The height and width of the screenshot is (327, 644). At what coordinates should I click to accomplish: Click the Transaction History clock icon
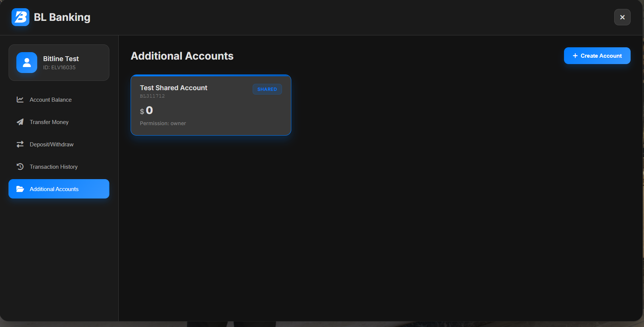click(x=20, y=166)
